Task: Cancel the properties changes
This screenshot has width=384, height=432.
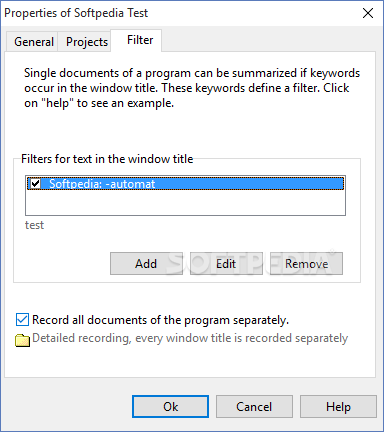Action: click(254, 407)
